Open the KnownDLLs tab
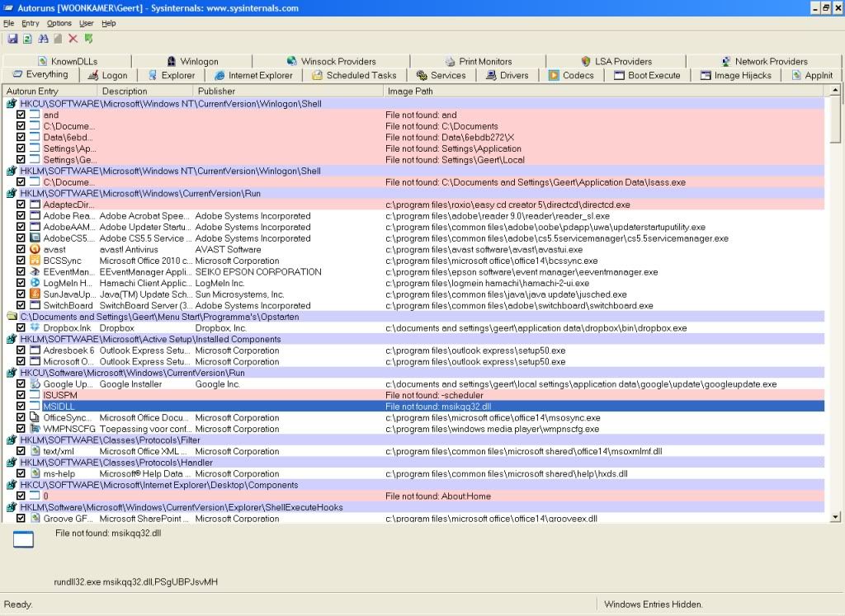This screenshot has height=616, width=845. [68, 61]
